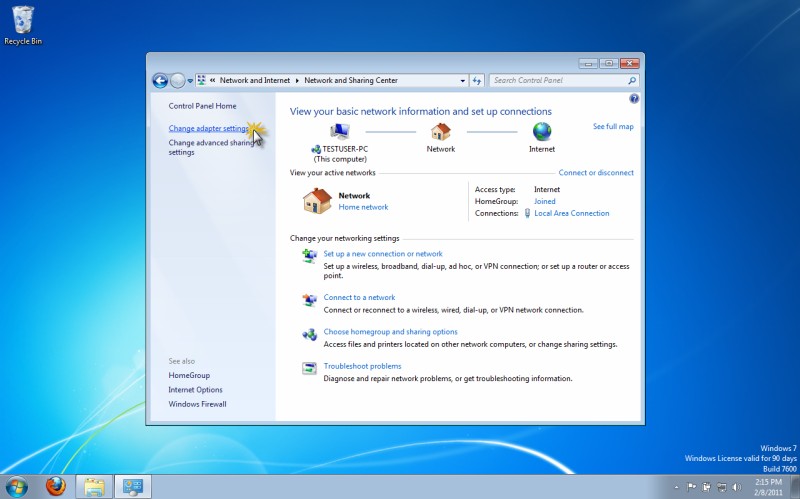Click the Connect to a network icon
Screen dimensions: 800x499
(309, 300)
